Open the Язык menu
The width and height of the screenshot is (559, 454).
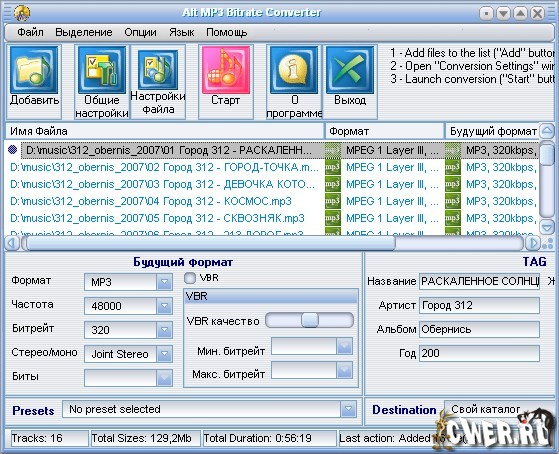182,32
